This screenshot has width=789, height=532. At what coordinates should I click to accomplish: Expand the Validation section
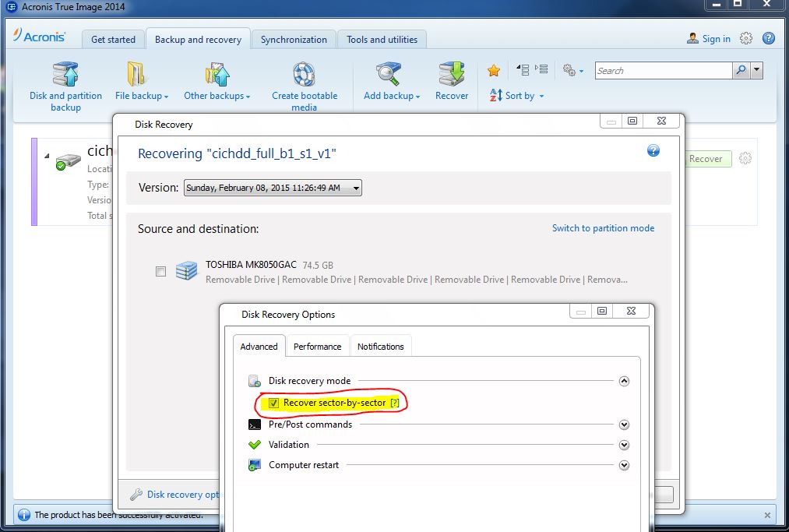pyautogui.click(x=624, y=445)
